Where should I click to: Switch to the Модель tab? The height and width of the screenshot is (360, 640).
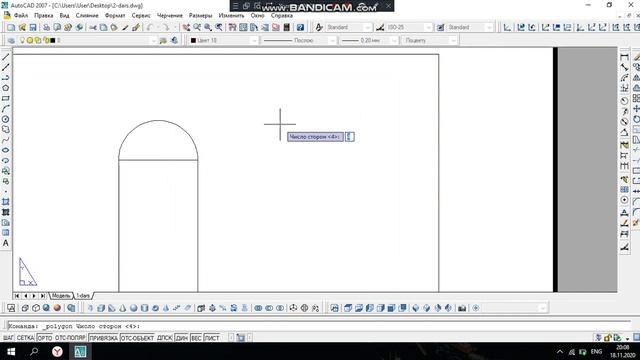(61, 296)
